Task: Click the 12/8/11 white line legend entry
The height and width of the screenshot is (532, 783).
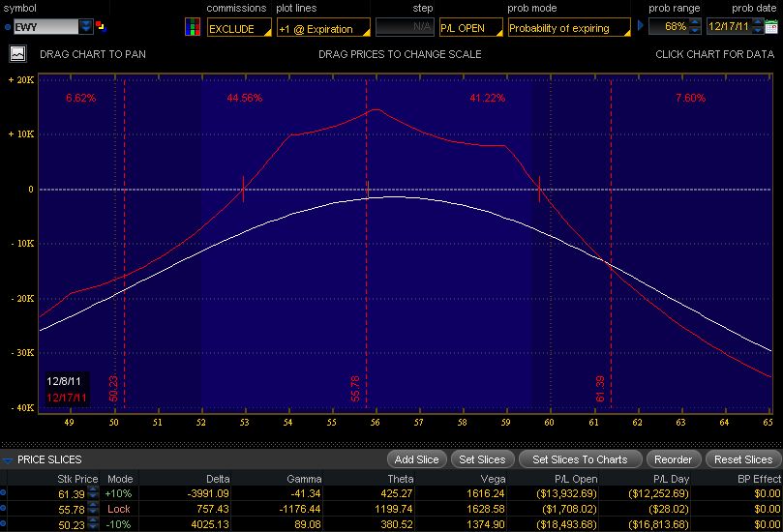Action: click(64, 381)
